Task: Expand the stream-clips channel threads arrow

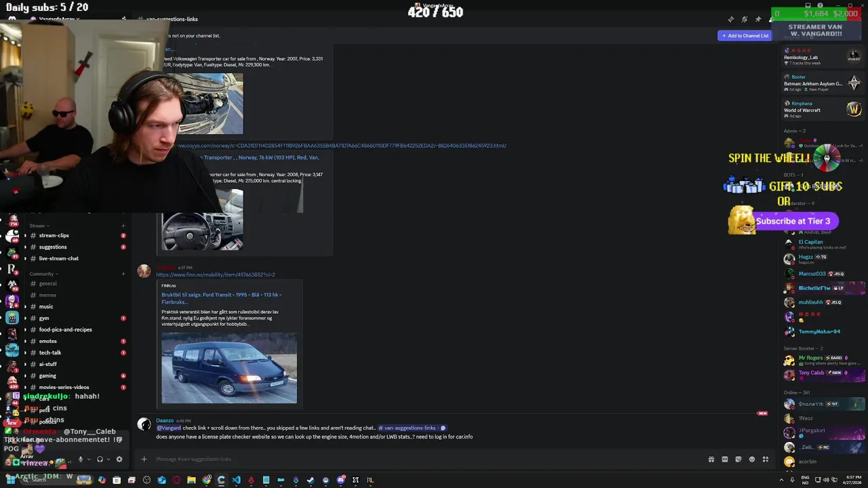Action: tap(25, 235)
